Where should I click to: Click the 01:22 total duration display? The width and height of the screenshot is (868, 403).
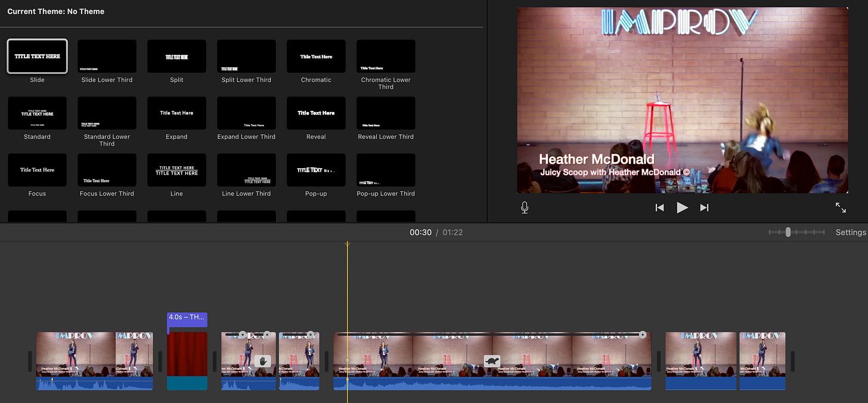[452, 232]
